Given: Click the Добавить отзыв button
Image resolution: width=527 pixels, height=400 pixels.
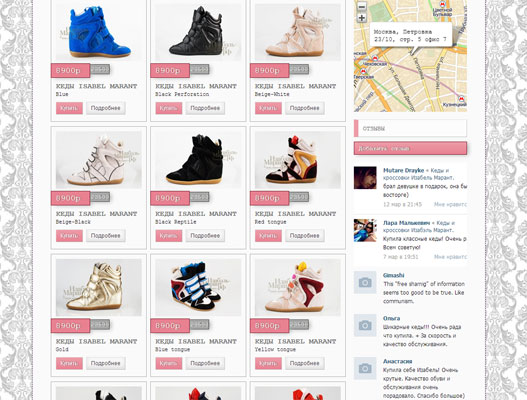Looking at the screenshot, I should pyautogui.click(x=410, y=148).
